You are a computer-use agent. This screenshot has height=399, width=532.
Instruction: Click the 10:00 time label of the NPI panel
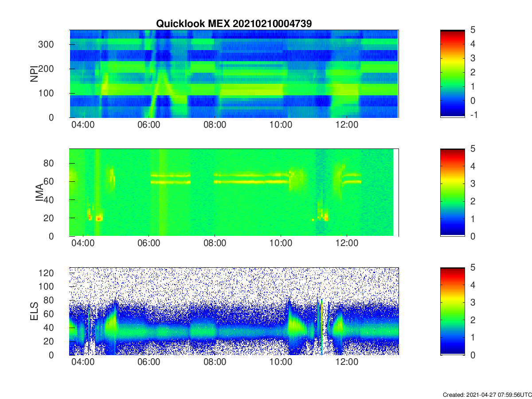click(281, 125)
